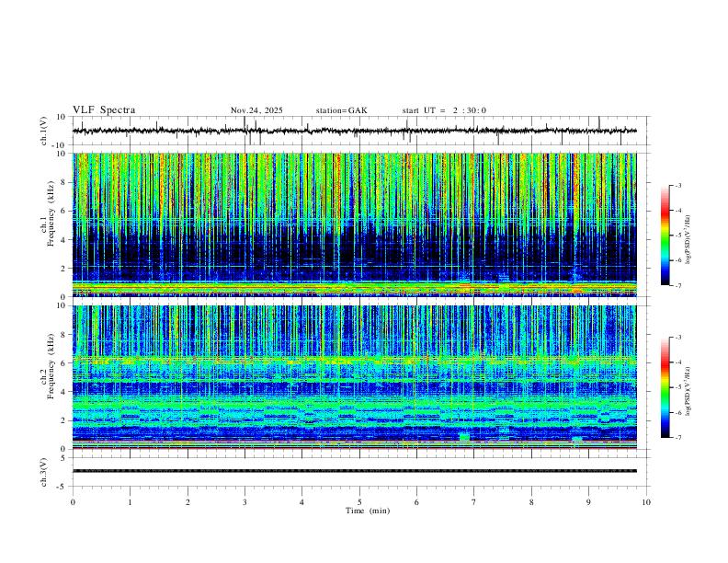Click the upper PSD color bar for ch.1

click(x=665, y=236)
